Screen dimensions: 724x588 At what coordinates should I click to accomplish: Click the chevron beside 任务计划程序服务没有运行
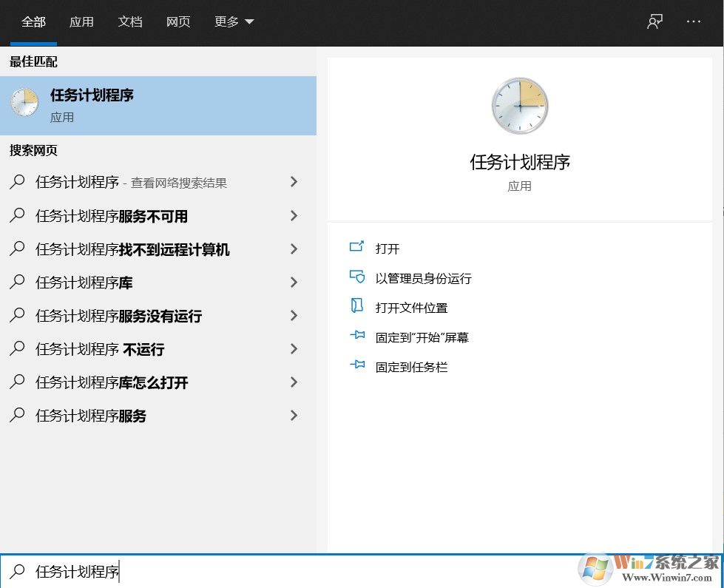(x=294, y=315)
